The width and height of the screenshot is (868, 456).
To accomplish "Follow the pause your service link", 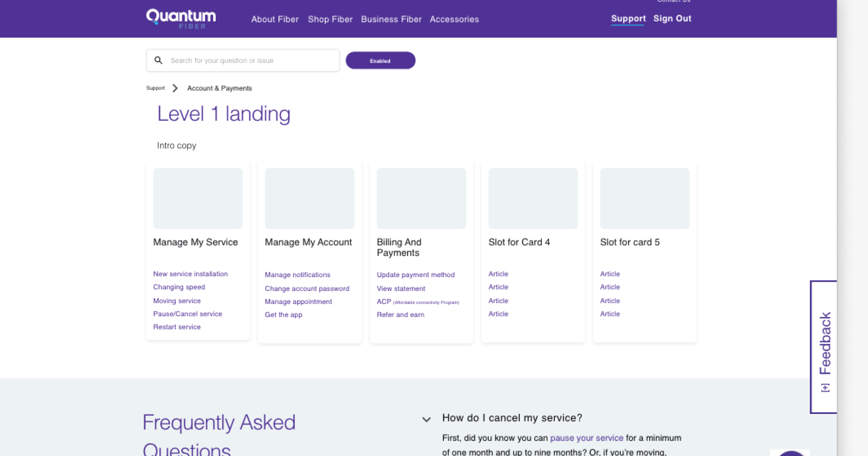I will 587,438.
